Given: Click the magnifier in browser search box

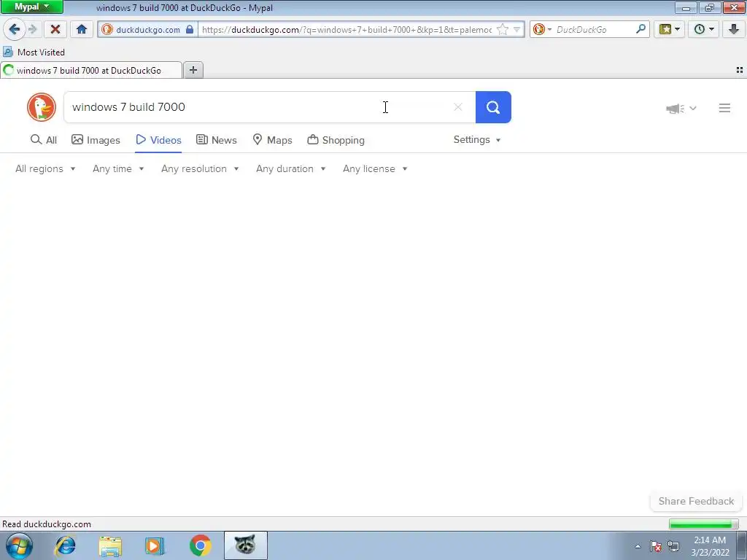Looking at the screenshot, I should [x=640, y=29].
